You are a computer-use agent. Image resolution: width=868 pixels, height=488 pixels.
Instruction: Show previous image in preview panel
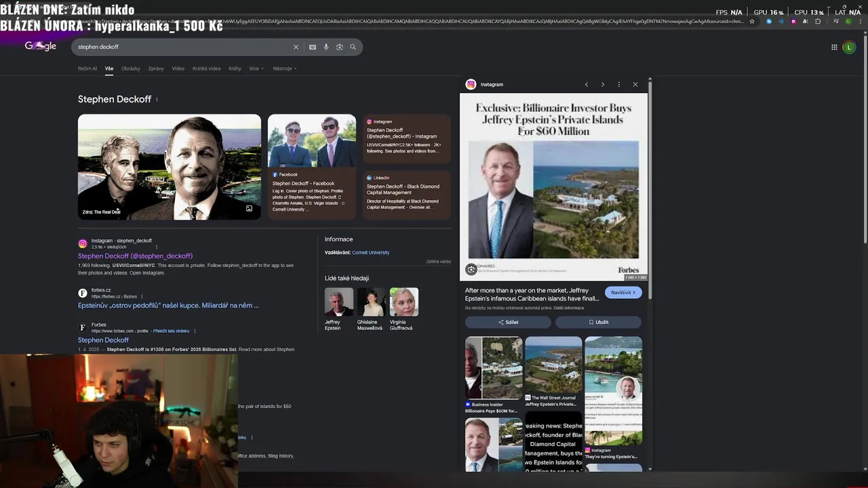click(x=587, y=84)
